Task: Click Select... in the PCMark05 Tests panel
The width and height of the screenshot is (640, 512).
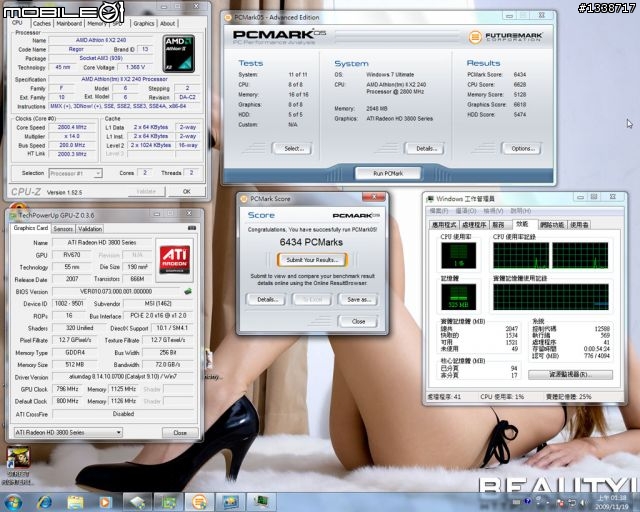Action: (293, 149)
